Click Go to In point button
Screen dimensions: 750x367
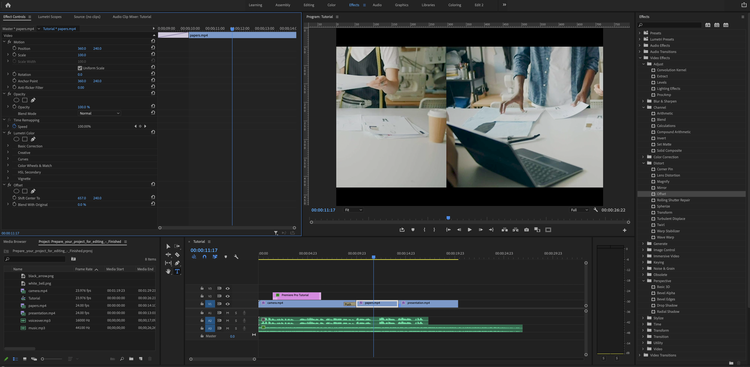pos(448,230)
